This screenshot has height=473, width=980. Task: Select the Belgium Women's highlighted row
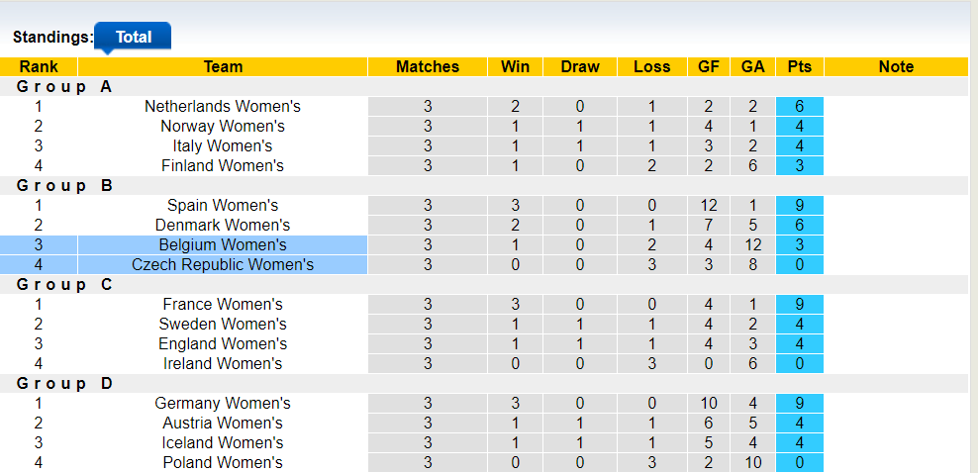(x=223, y=244)
